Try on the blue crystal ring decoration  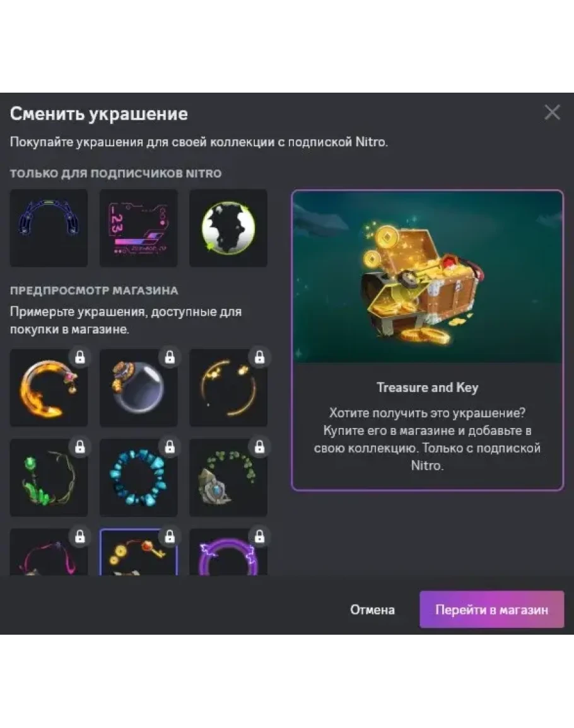click(139, 477)
